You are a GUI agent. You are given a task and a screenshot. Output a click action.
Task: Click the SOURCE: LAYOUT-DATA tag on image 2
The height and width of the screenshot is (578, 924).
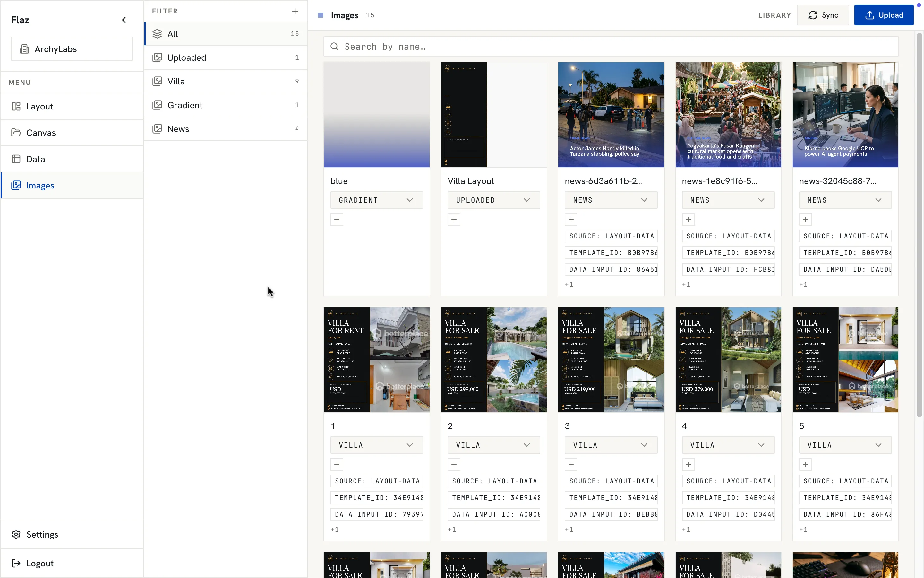point(494,481)
